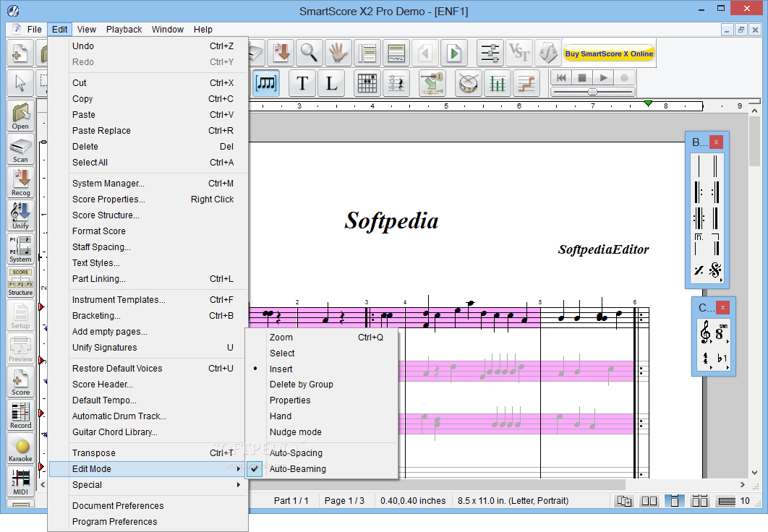Screen dimensions: 768x532
Task: Click Page 1 / 3 in status bar
Action: (x=344, y=501)
